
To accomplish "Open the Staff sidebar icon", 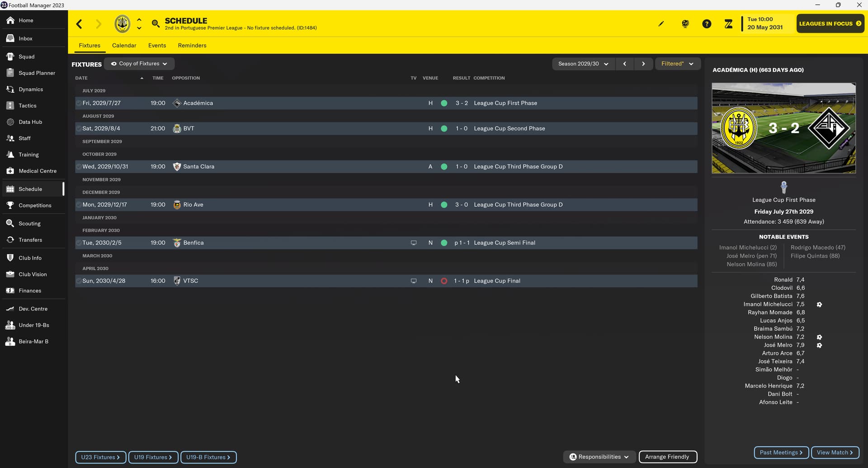I will coord(10,138).
